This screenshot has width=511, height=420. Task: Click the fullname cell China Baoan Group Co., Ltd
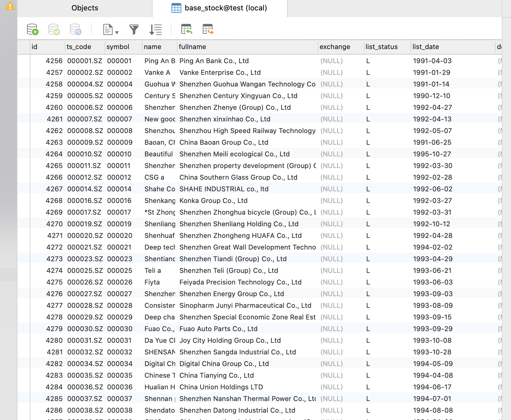click(248, 143)
